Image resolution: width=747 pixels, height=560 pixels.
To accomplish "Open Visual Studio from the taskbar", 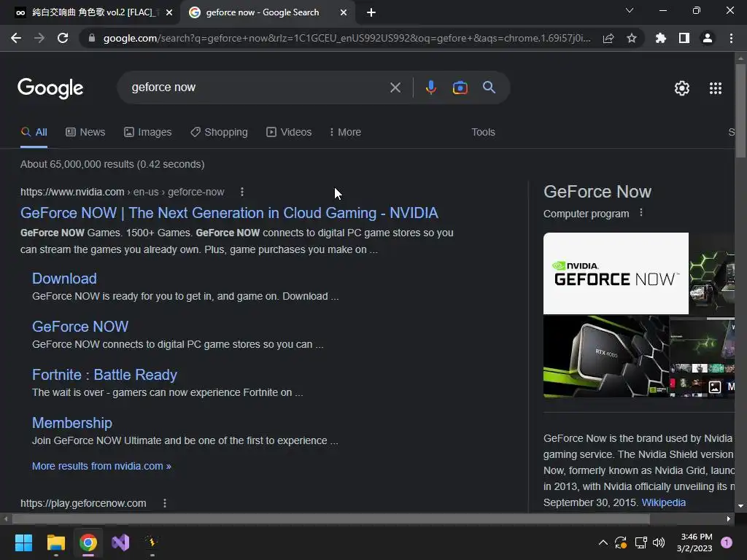I will click(120, 542).
